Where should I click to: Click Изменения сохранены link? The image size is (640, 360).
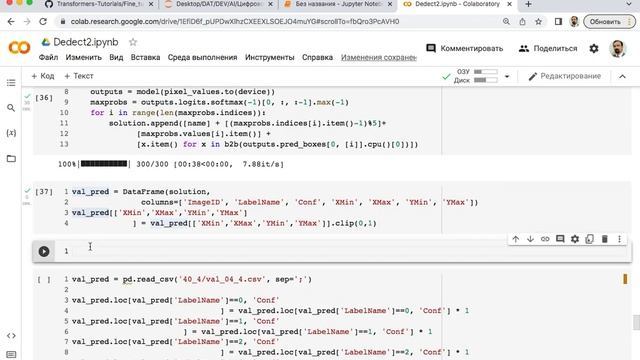click(378, 58)
